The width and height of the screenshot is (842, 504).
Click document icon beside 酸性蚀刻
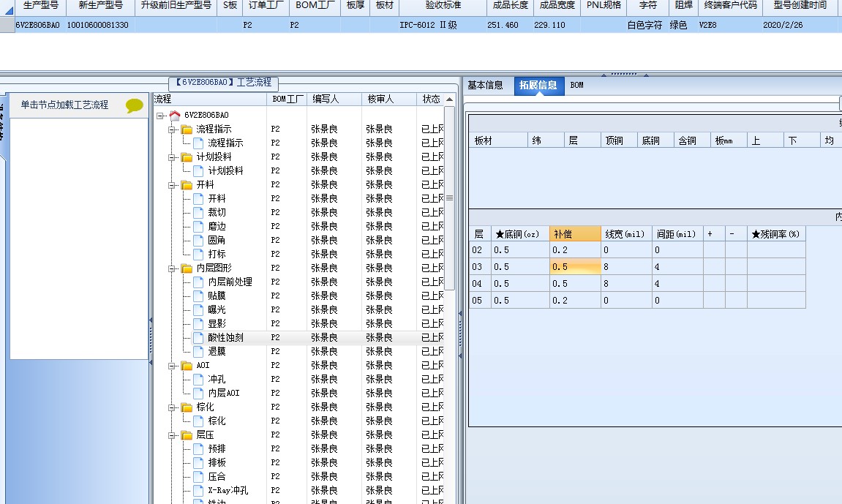tap(198, 337)
